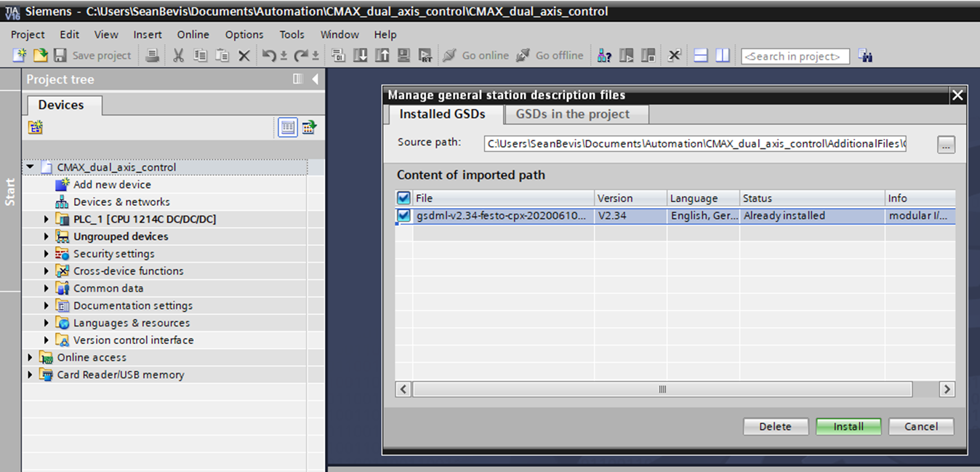Viewport: 980px width, 472px height.
Task: Expand the Ungrouped devices node
Action: coord(46,236)
